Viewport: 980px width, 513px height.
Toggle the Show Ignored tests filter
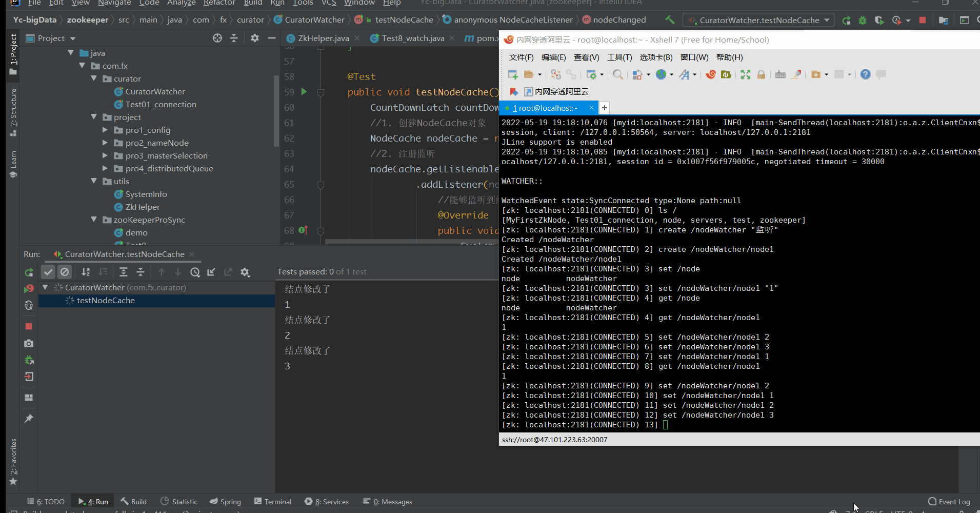(65, 272)
